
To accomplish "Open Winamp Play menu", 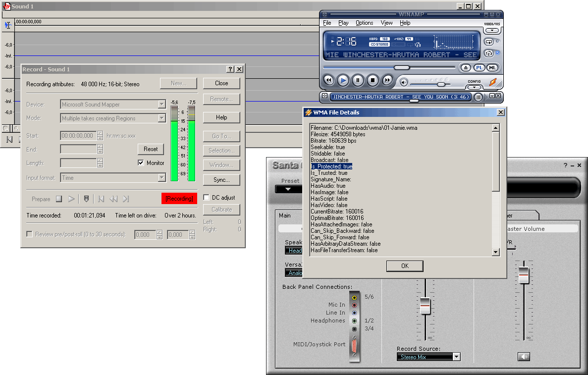I will tap(343, 23).
